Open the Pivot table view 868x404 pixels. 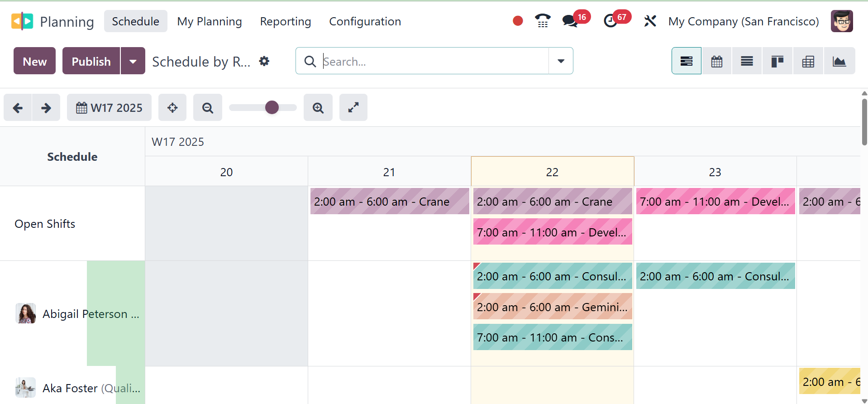click(808, 61)
